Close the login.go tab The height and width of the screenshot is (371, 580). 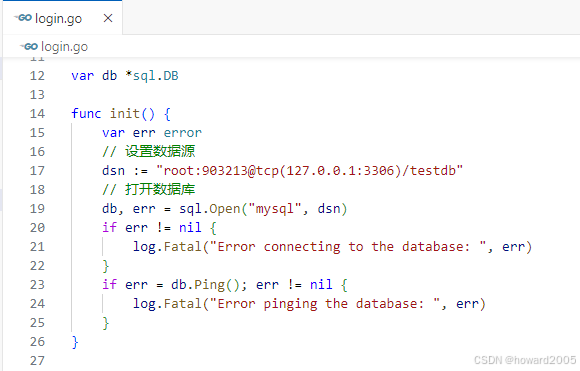click(108, 18)
